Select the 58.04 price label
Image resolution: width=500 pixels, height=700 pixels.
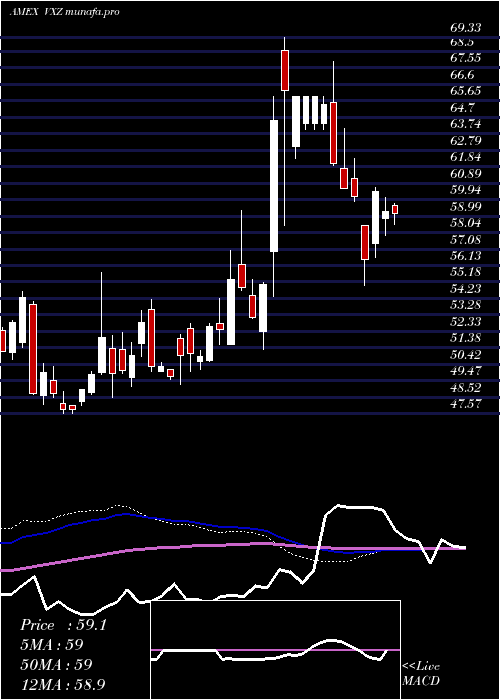[465, 223]
